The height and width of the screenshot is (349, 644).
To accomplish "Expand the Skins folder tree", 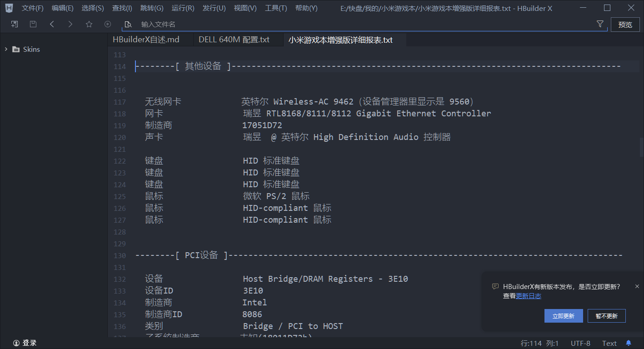I will tap(6, 49).
